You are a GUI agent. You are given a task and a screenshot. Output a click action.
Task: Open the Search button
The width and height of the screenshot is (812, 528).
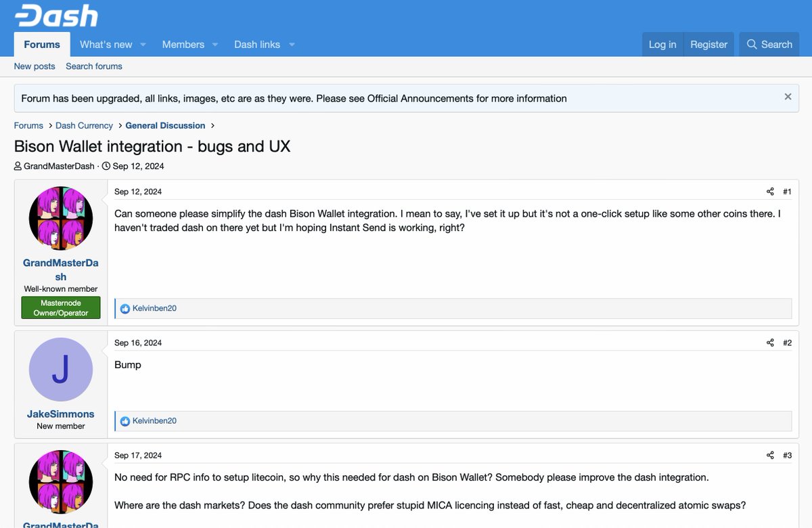(x=769, y=44)
